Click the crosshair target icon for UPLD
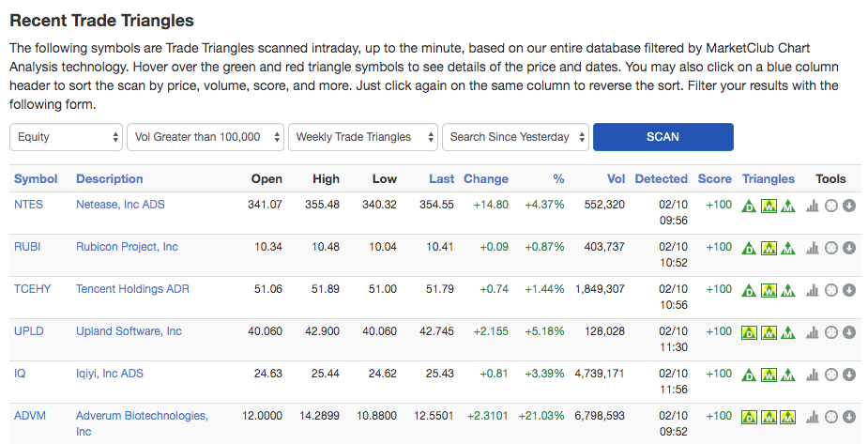 830,332
